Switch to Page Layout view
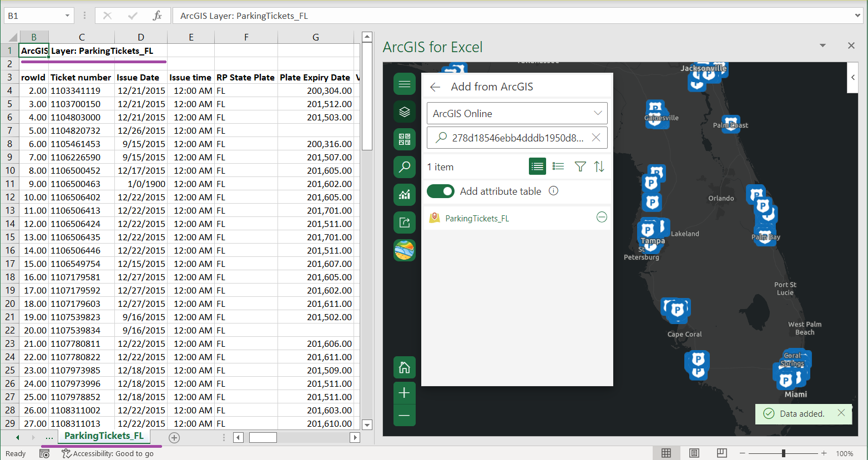The width and height of the screenshot is (868, 460). 694,453
